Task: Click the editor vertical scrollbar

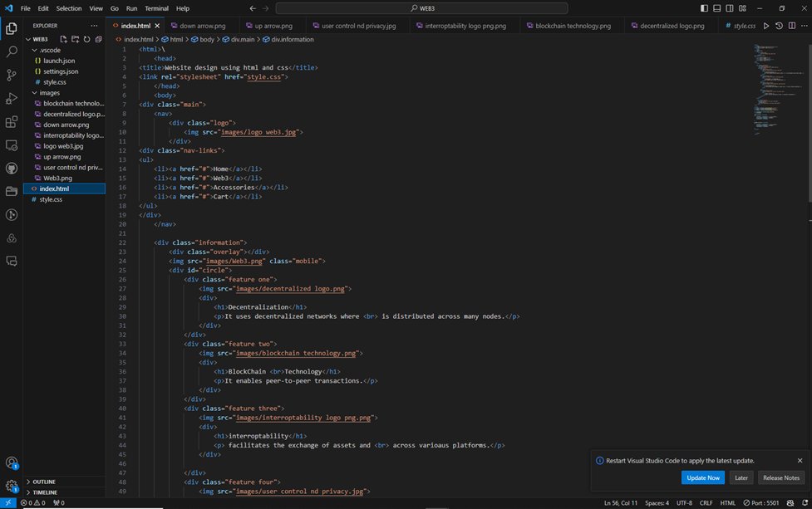Action: tap(810, 125)
